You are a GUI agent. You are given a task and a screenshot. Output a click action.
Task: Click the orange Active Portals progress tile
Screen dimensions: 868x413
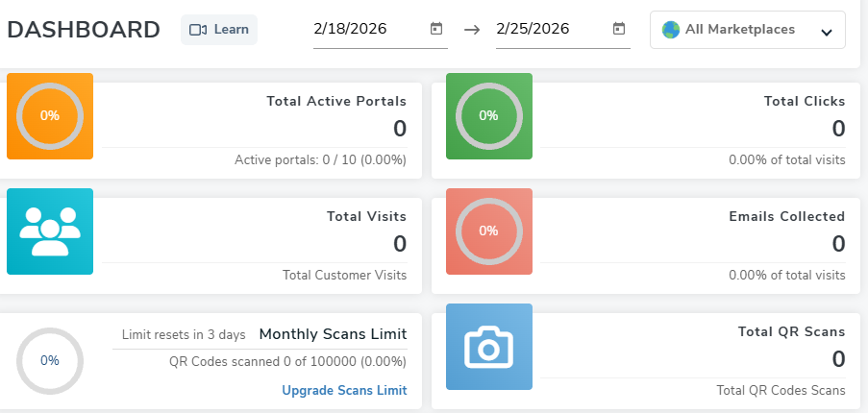tap(50, 115)
